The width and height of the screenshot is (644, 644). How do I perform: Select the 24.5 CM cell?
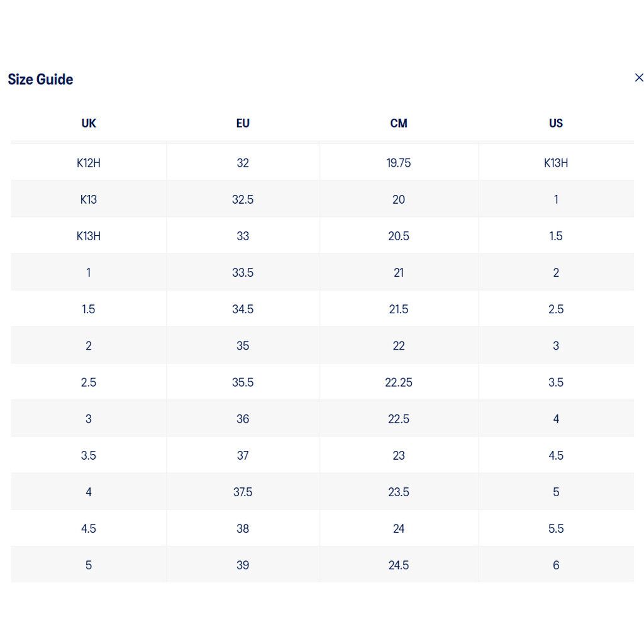pyautogui.click(x=398, y=565)
